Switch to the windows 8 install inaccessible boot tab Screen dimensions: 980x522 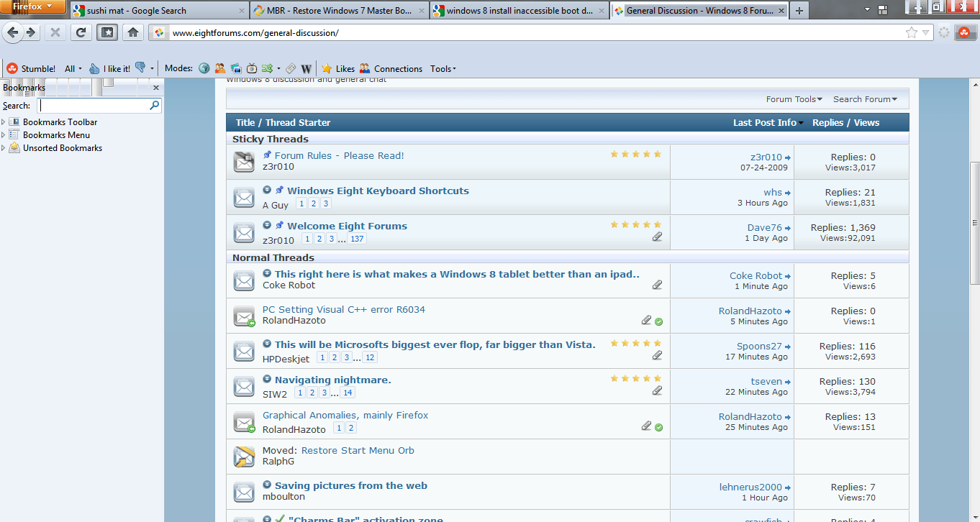pyautogui.click(x=520, y=11)
